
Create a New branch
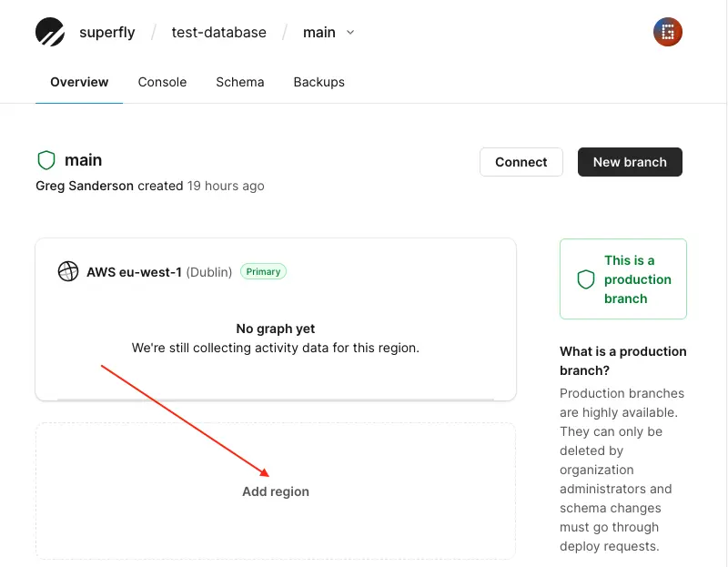click(x=630, y=162)
